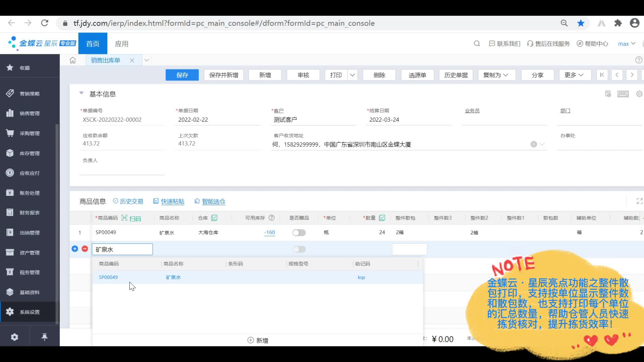Open 资产管理 sidebar module
Screen dimensions: 644x362
point(30,252)
